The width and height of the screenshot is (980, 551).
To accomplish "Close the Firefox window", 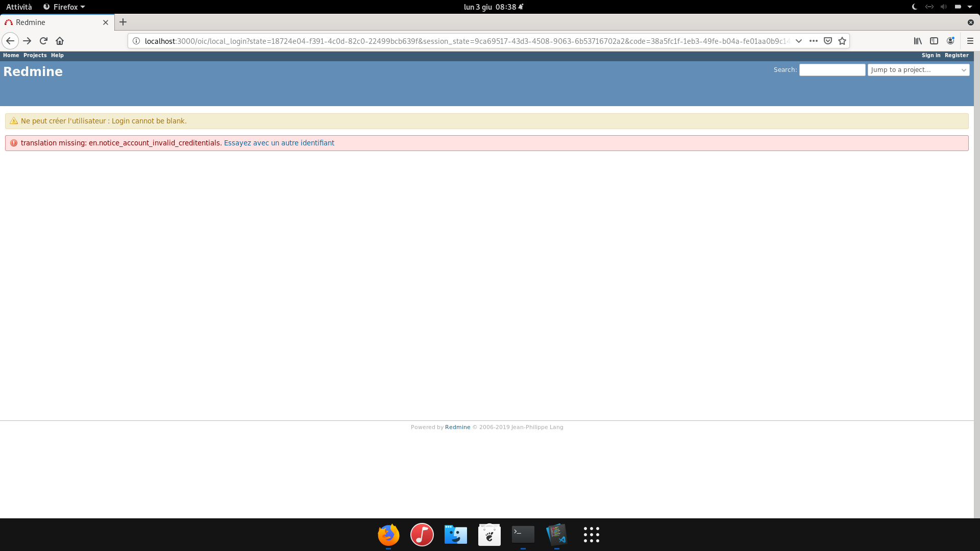I will (971, 22).
